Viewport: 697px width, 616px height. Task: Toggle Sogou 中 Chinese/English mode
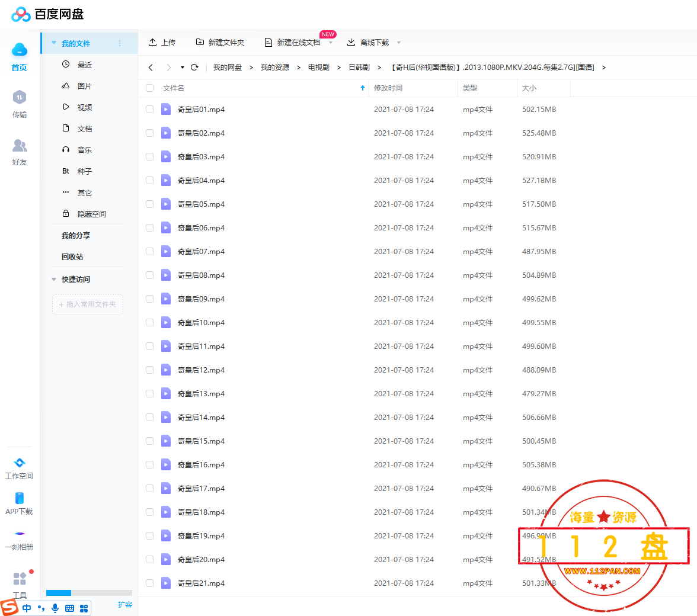tap(27, 608)
